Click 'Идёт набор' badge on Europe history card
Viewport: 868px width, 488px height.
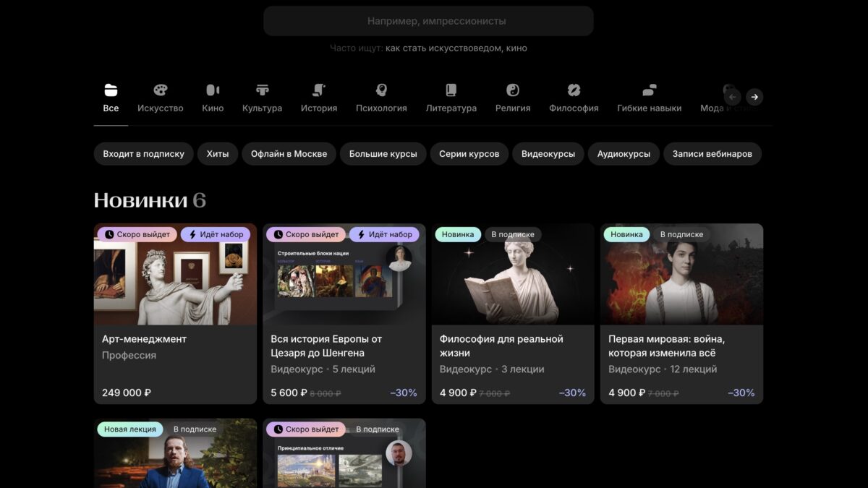(384, 234)
